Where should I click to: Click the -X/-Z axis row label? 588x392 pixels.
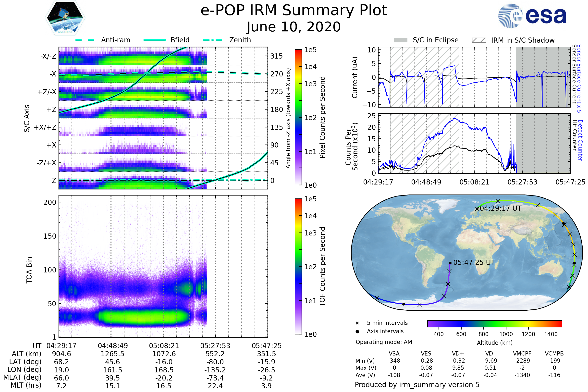pos(48,56)
